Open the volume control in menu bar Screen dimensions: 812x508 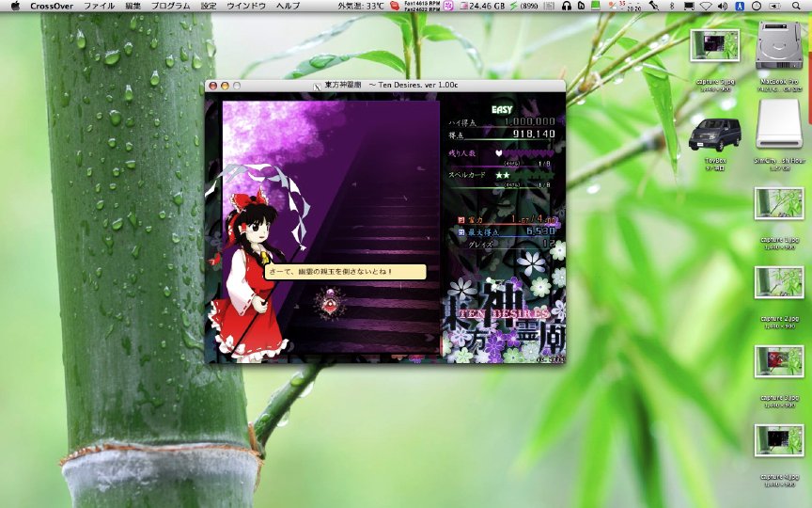click(723, 7)
